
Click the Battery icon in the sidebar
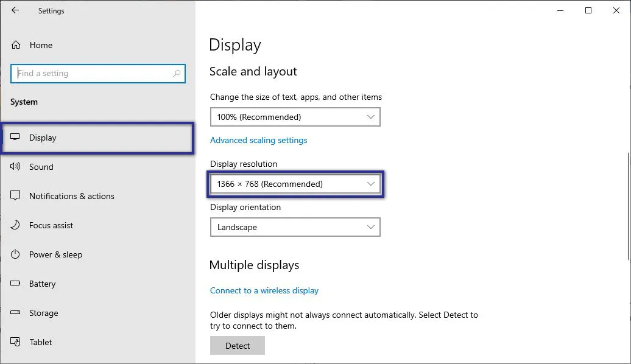(14, 284)
